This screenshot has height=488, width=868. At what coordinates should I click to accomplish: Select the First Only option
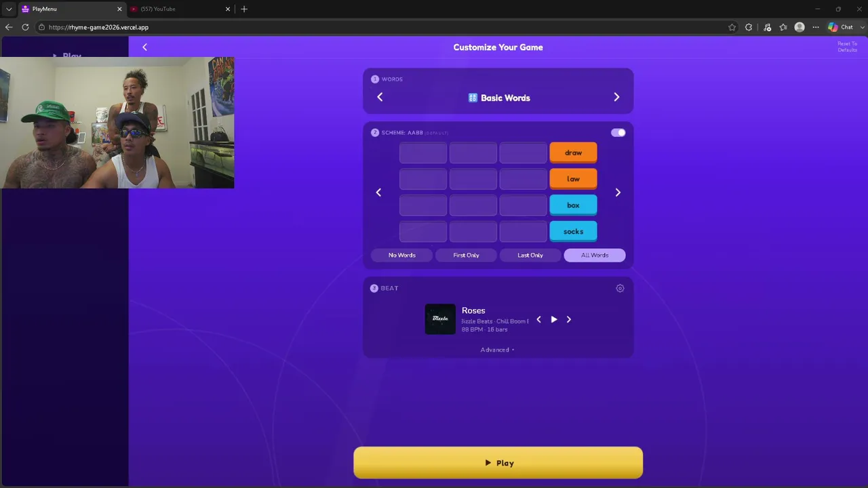point(466,255)
